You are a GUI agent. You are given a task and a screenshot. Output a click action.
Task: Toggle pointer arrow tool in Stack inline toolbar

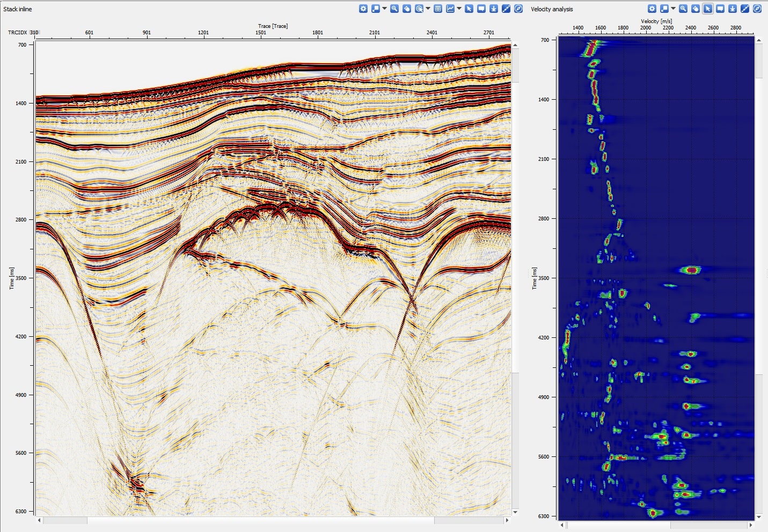tap(469, 9)
